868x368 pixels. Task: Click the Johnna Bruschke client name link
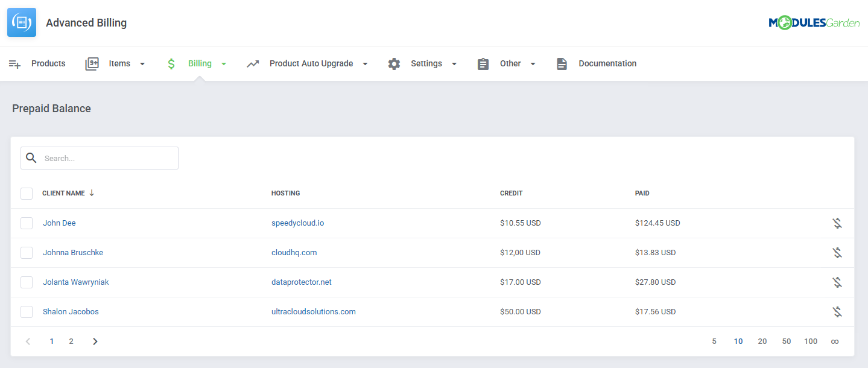pyautogui.click(x=73, y=252)
